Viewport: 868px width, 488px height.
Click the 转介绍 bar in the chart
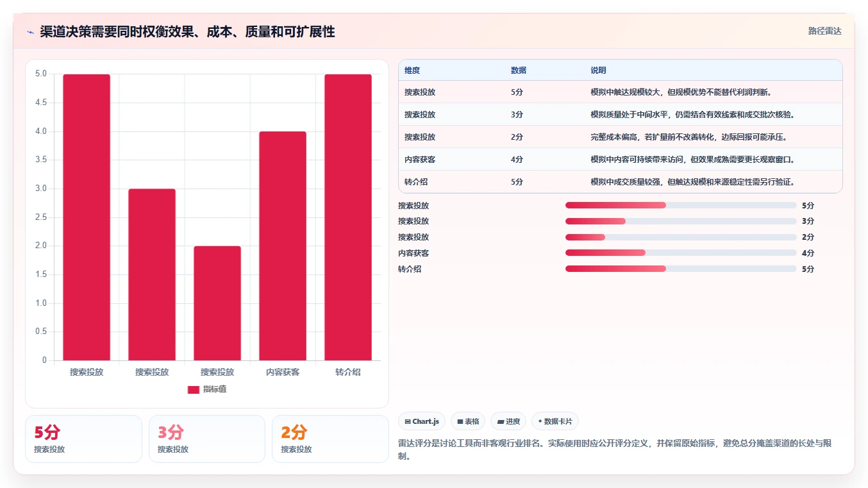tap(348, 217)
